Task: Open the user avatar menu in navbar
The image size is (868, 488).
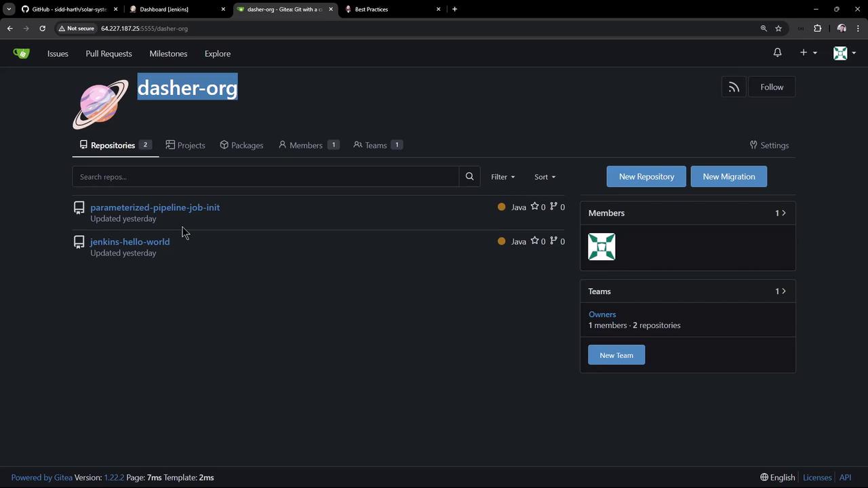Action: pyautogui.click(x=844, y=53)
